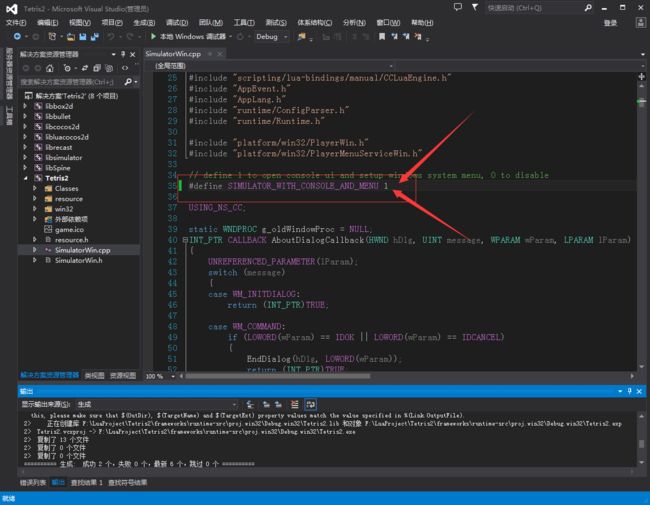Click the Clear Bookmarks toolbar icon
The height and width of the screenshot is (505, 650).
[418, 37]
